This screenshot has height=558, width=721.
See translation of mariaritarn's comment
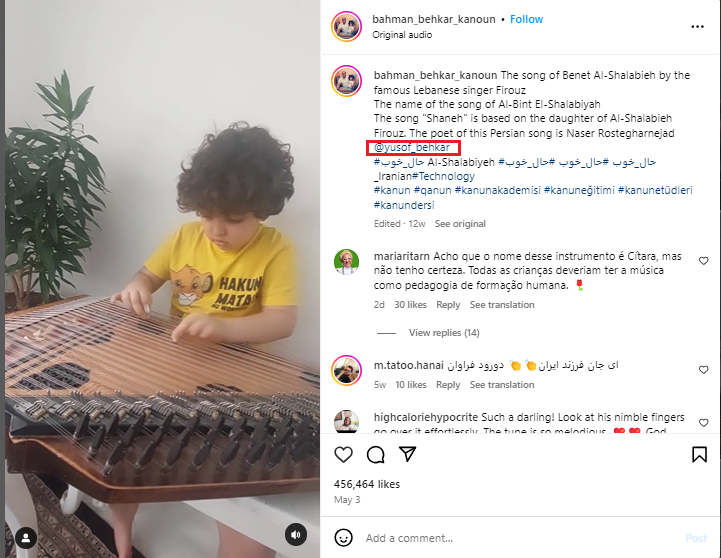[x=502, y=305]
